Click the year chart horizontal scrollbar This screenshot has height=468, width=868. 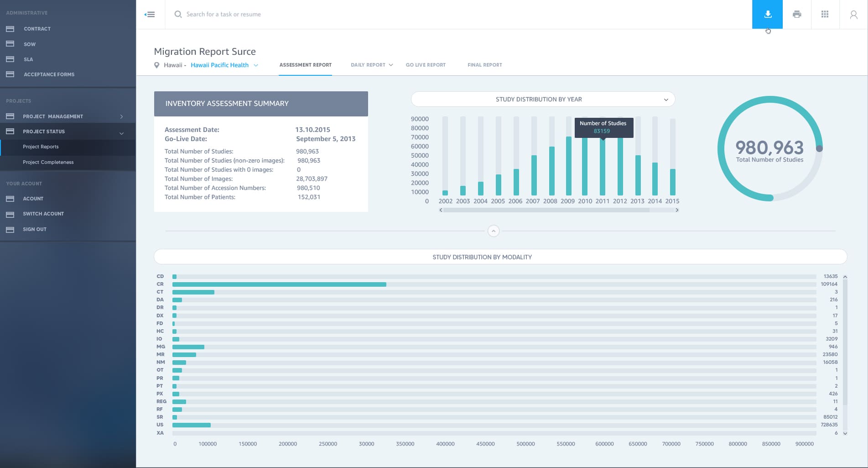pos(546,210)
